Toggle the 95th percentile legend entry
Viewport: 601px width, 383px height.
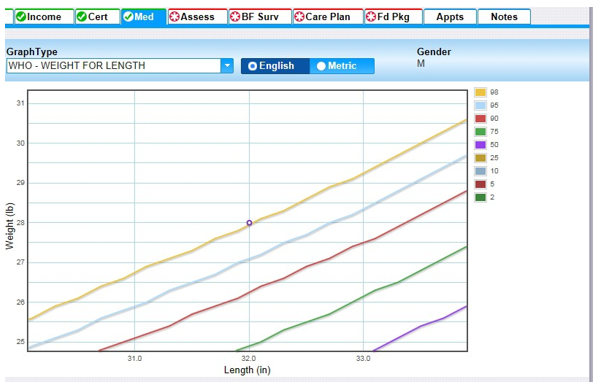[487, 105]
